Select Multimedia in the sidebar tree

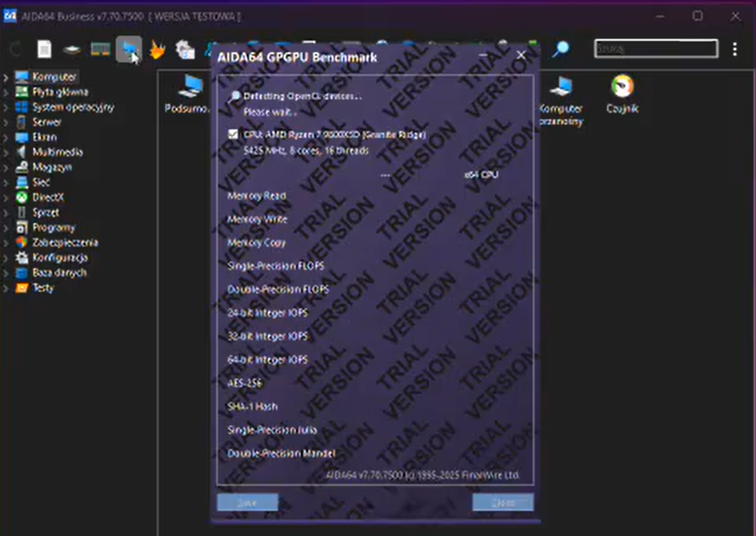[57, 152]
